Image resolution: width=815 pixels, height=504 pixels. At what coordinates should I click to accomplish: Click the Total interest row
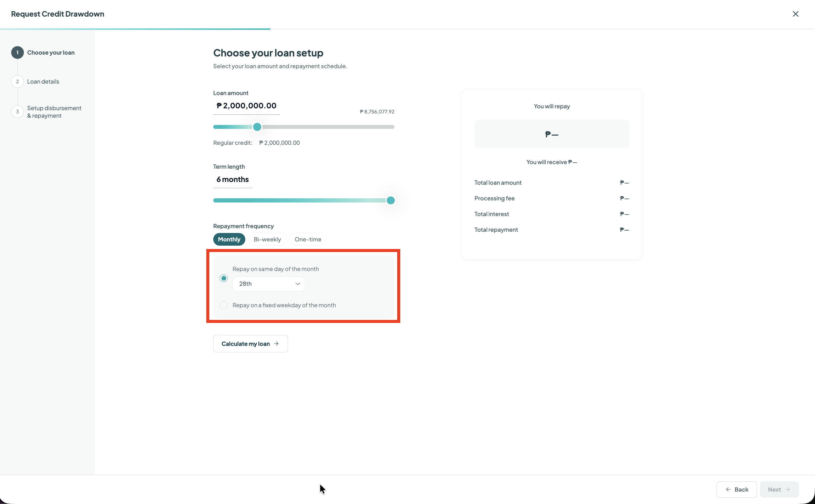[552, 214]
